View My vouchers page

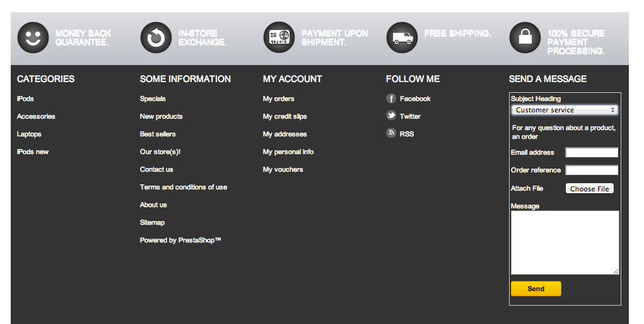(283, 169)
